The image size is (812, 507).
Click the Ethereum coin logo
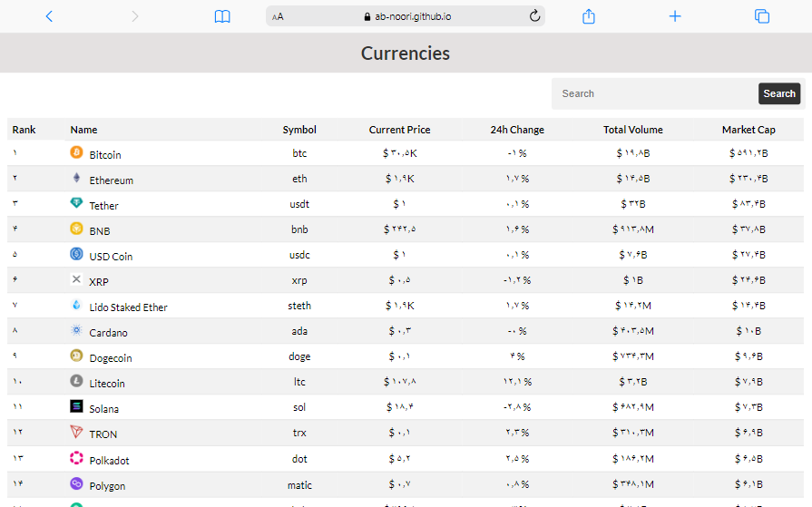(x=76, y=178)
